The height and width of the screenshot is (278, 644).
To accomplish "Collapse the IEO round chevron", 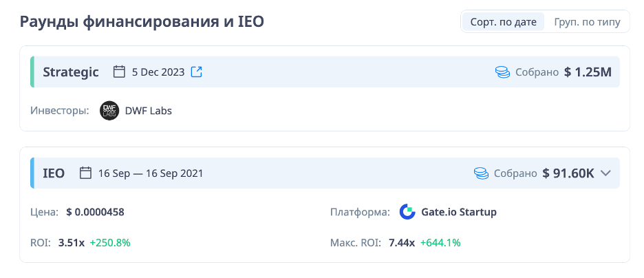I will (x=605, y=173).
